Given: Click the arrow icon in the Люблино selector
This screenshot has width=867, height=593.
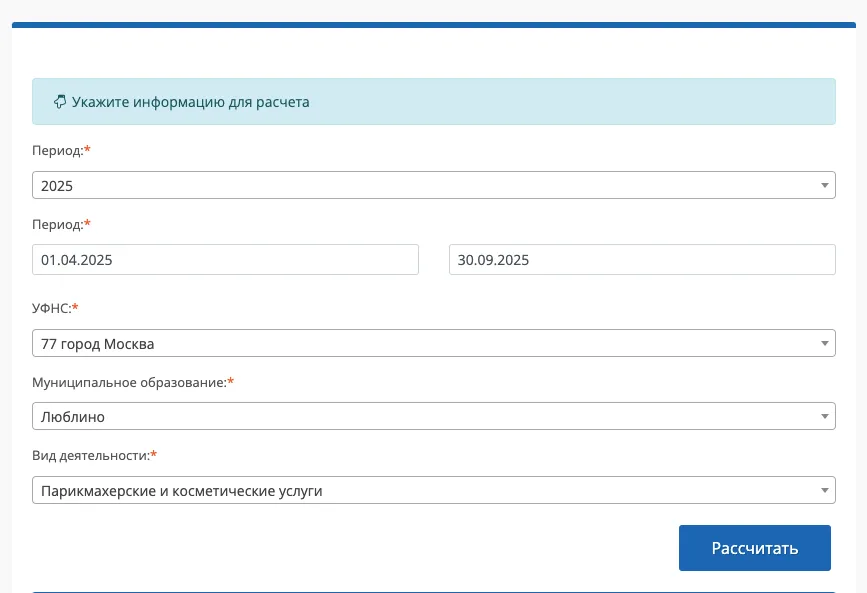Looking at the screenshot, I should [824, 416].
